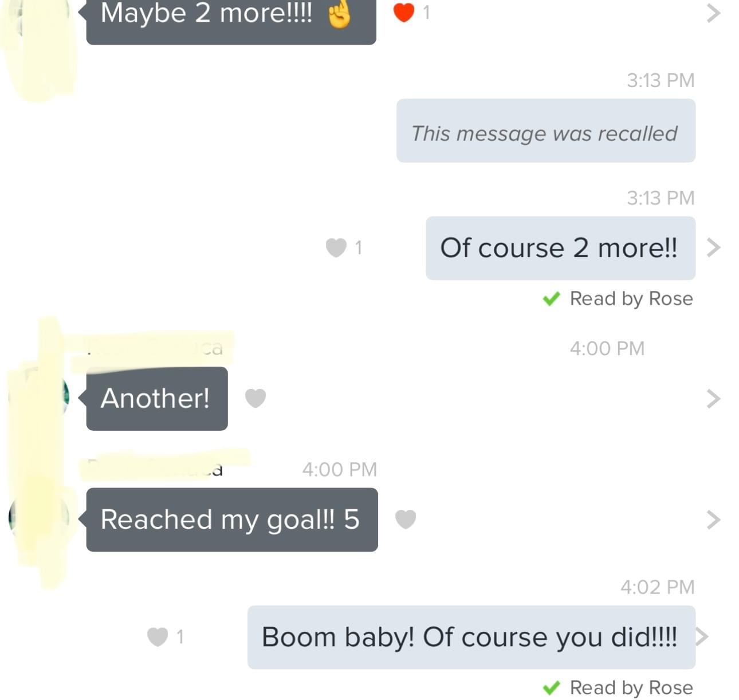Viewport: 739px width, 700px height.
Task: Open details chevron for 'Maybe 2 more!!!!'
Action: (713, 13)
